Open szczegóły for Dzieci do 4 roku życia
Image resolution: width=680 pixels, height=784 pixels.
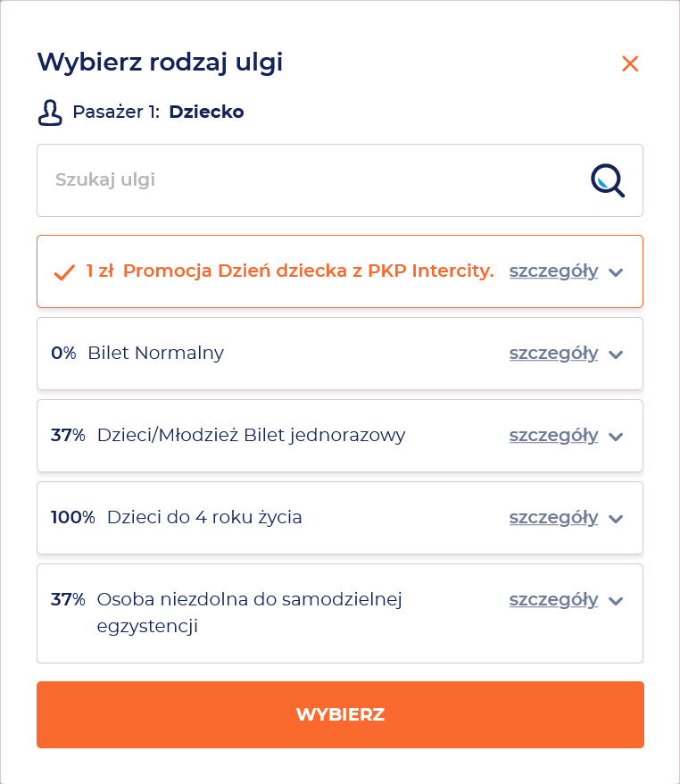(553, 518)
